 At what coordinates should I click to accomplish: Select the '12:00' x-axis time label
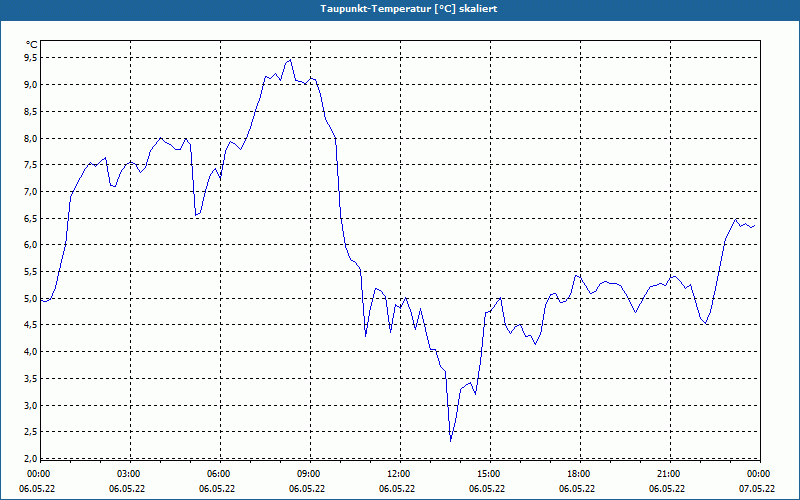[x=398, y=474]
